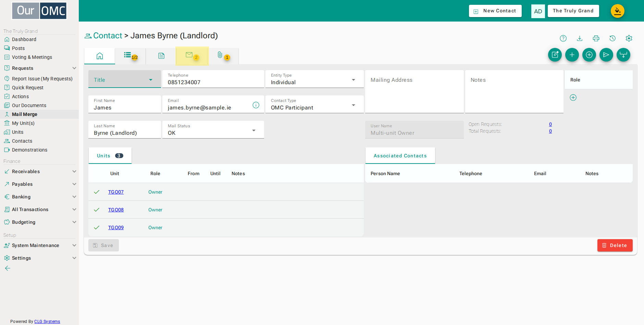Click the print icon
Image resolution: width=644 pixels, height=325 pixels.
(596, 38)
